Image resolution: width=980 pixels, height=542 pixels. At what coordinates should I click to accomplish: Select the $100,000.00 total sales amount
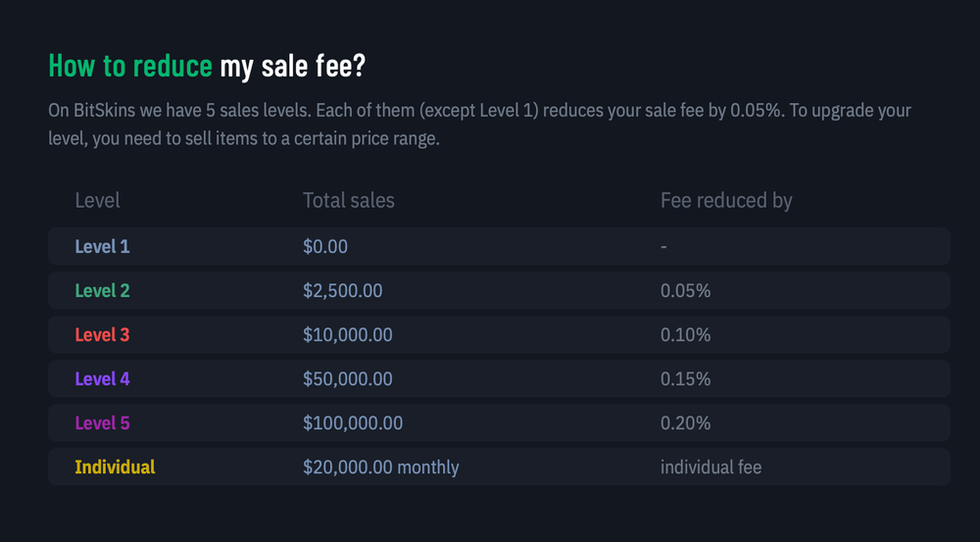[352, 423]
